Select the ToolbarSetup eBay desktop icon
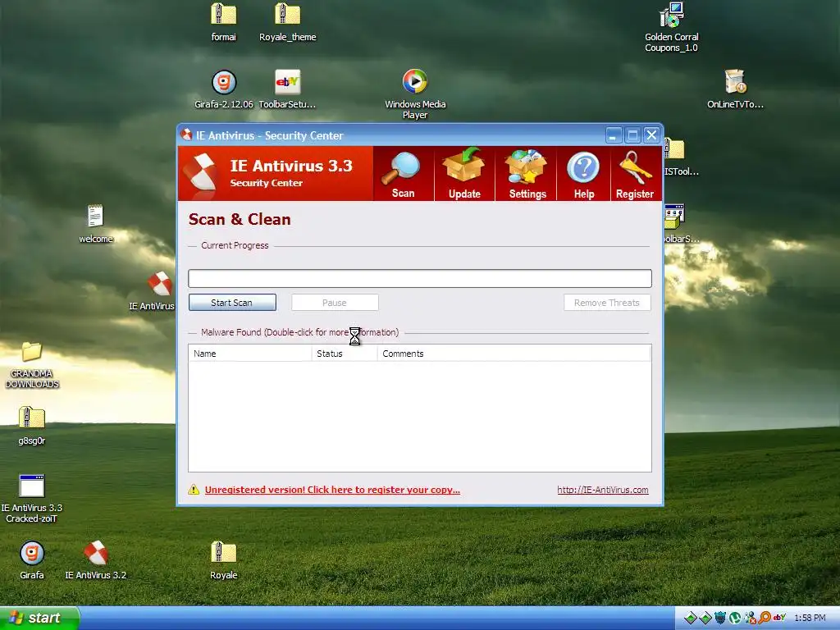The height and width of the screenshot is (630, 840). (288, 89)
